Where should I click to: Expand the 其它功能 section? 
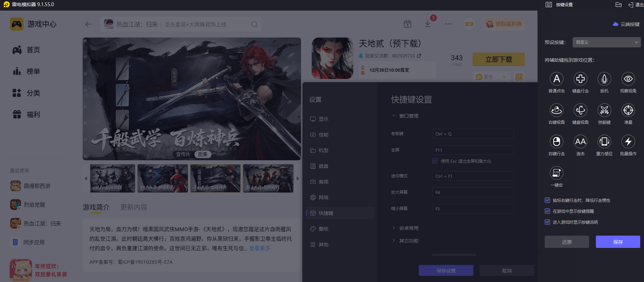click(405, 241)
